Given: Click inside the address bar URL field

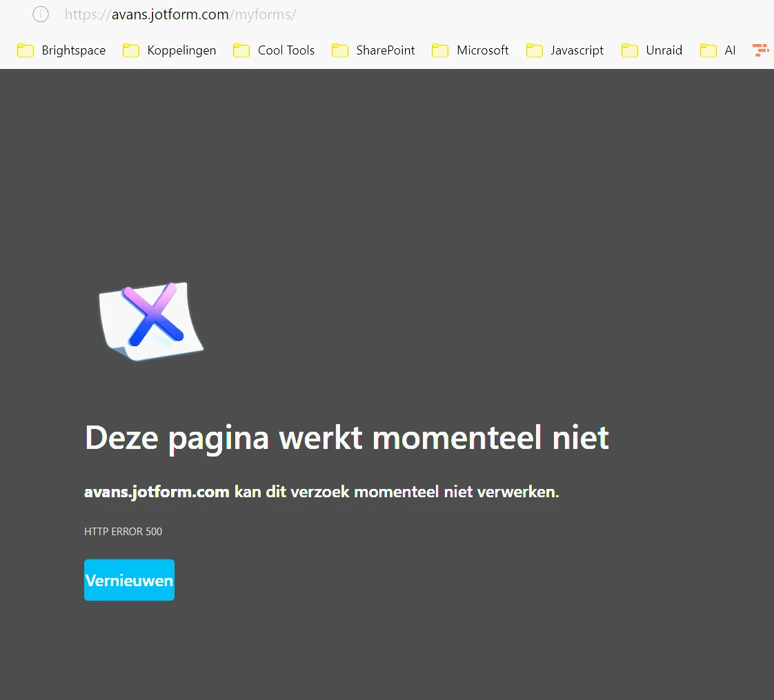Looking at the screenshot, I should (x=179, y=14).
